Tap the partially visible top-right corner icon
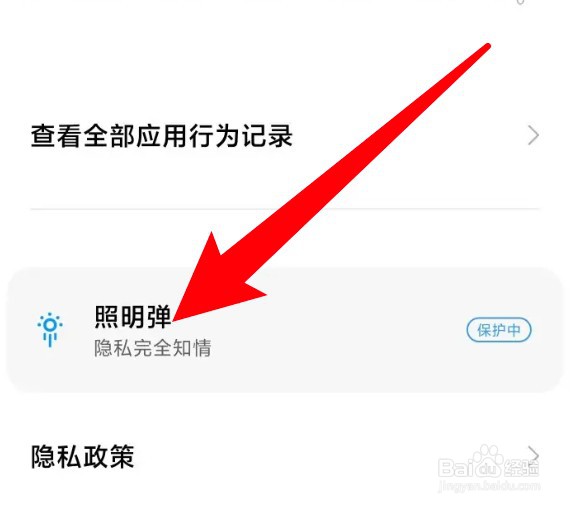The height and width of the screenshot is (506, 572). click(521, 2)
